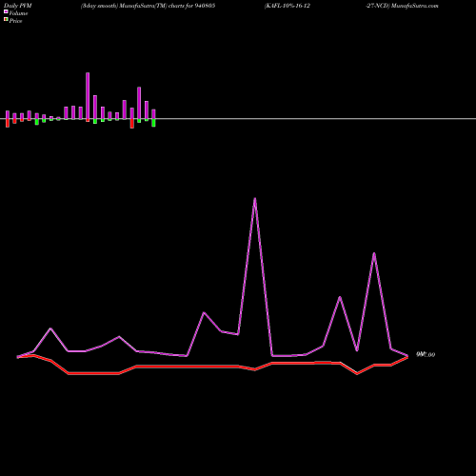The height and width of the screenshot is (476, 476).
Task: Click the "Volume" legend label
Action: click(x=18, y=13)
